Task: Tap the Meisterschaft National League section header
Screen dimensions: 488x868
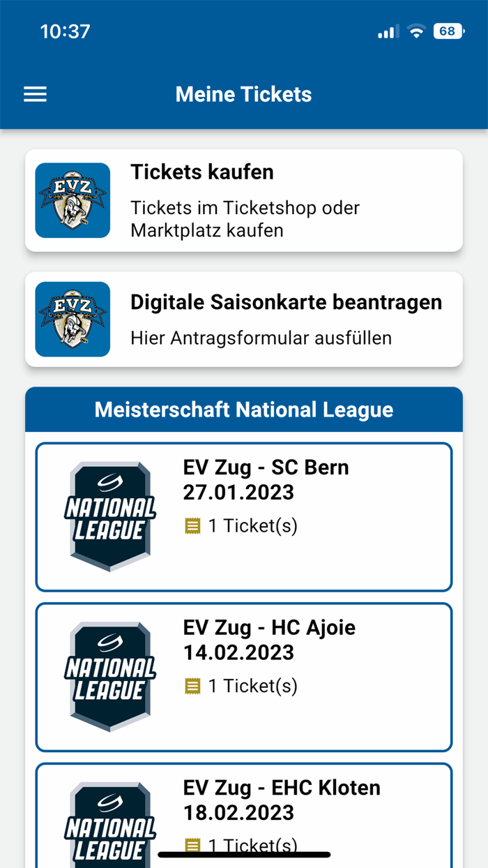Action: pos(244,410)
